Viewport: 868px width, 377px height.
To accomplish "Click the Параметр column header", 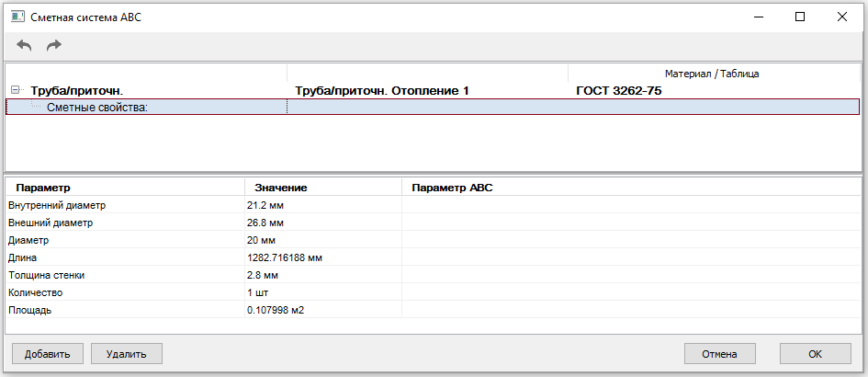I will tap(125, 188).
